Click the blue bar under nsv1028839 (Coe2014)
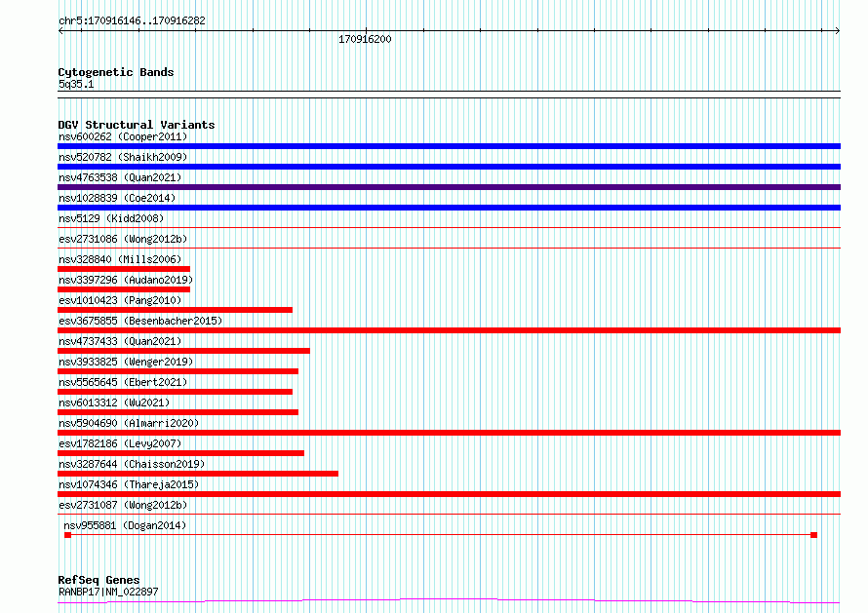 click(x=449, y=208)
